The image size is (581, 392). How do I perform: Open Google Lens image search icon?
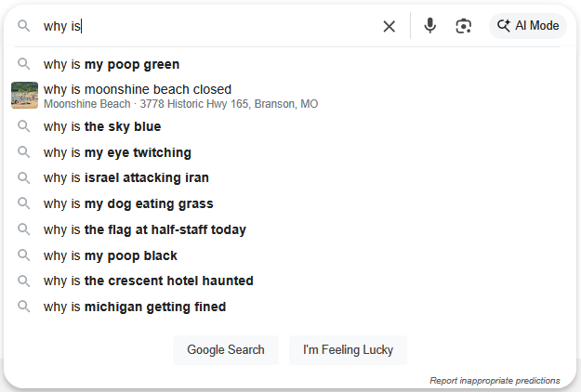463,26
